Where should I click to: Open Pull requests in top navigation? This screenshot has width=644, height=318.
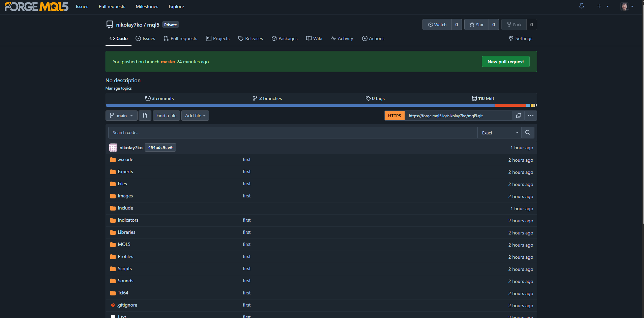[112, 6]
